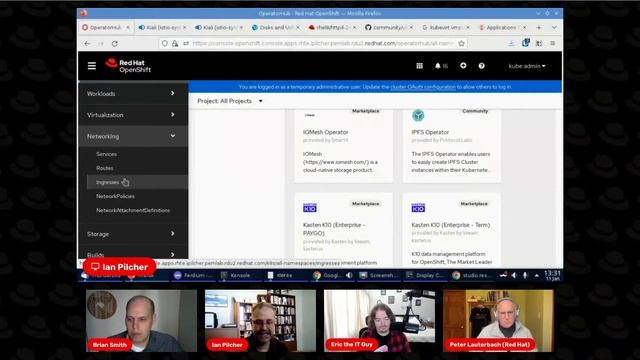
Task: Switch to the kubevirt Google search tab
Action: 445,27
